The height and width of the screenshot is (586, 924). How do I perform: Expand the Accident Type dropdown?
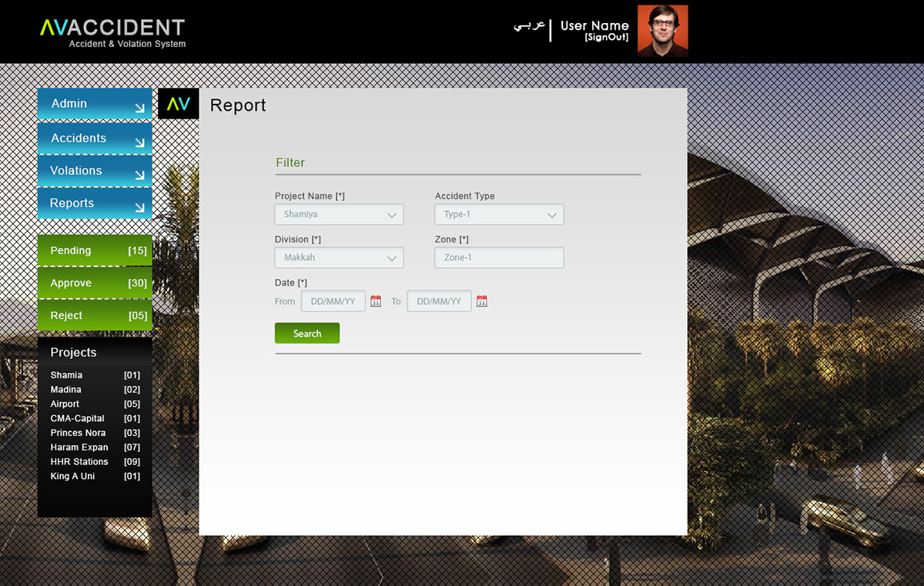[499, 215]
